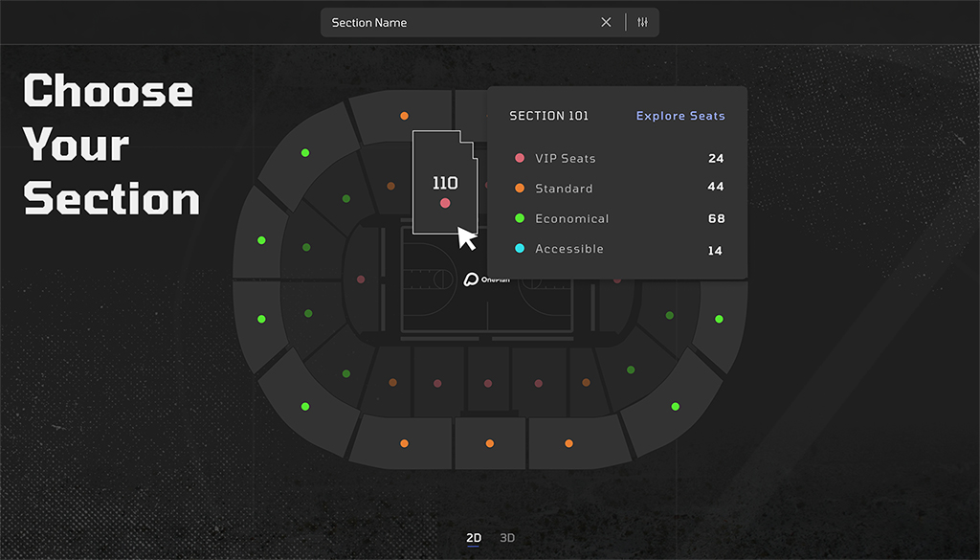This screenshot has width=980, height=560.
Task: Switch to the 3D view tab
Action: (x=507, y=538)
